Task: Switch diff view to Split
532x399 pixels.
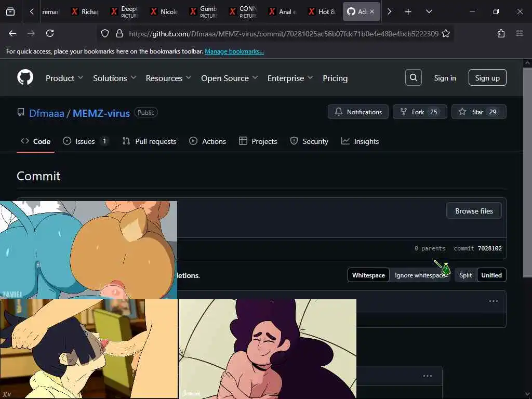Action: 465,275
